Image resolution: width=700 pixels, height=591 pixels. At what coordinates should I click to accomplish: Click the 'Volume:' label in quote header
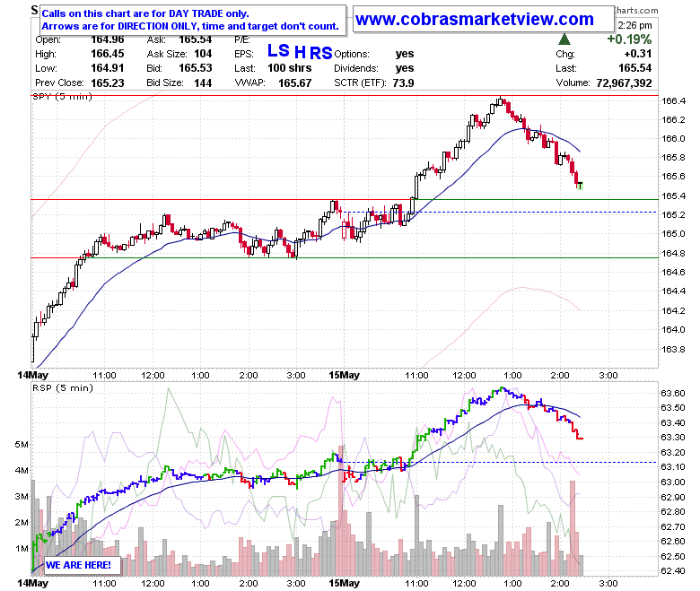tap(573, 83)
